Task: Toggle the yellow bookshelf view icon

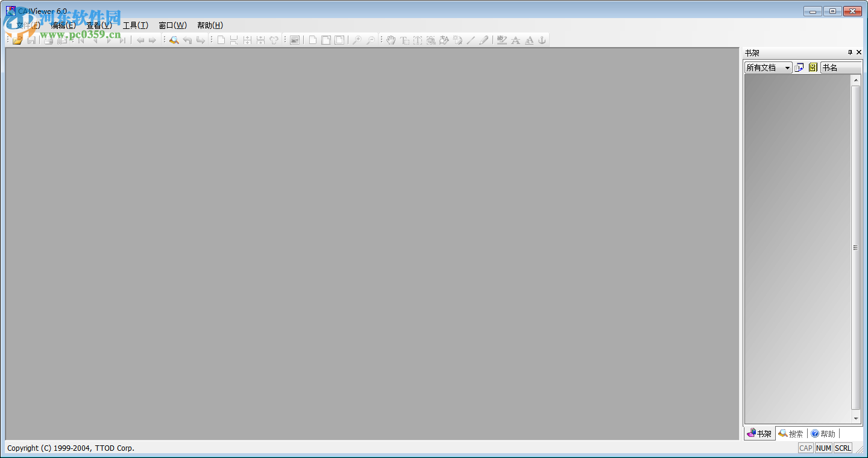Action: tap(812, 67)
